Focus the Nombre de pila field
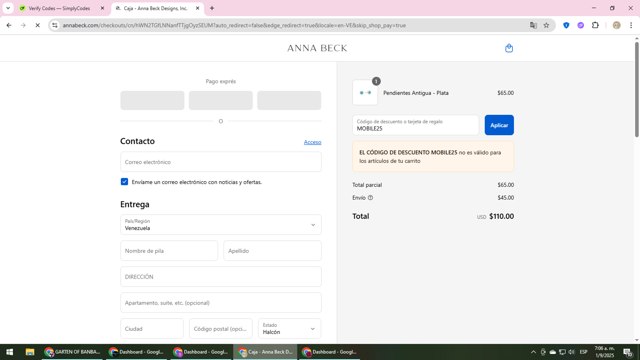The width and height of the screenshot is (640, 360). [x=169, y=251]
